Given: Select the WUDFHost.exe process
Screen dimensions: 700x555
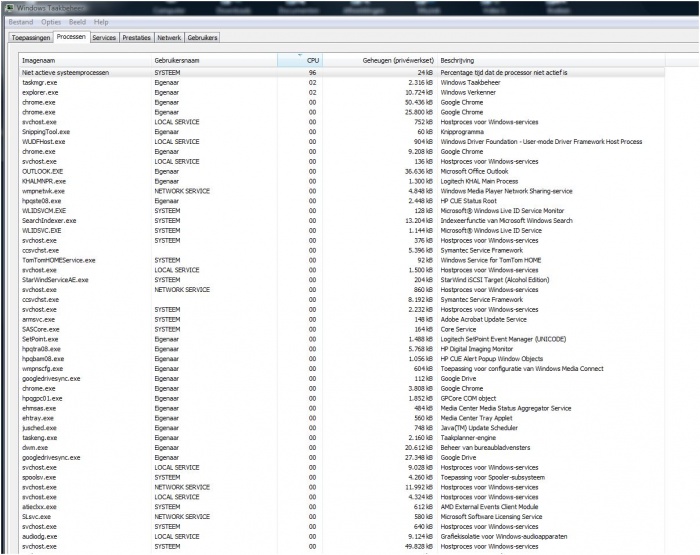Looking at the screenshot, I should click(342, 142).
